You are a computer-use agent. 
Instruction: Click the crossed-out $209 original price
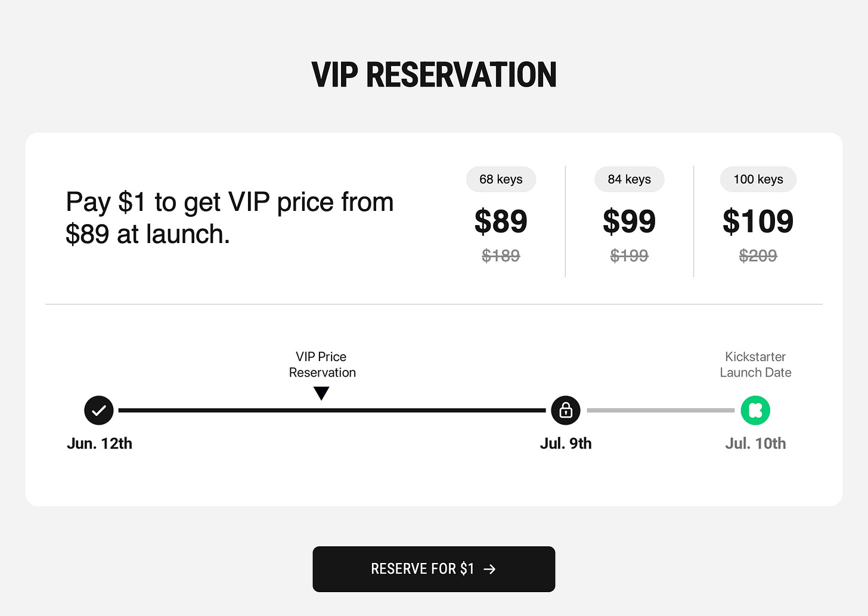[758, 256]
